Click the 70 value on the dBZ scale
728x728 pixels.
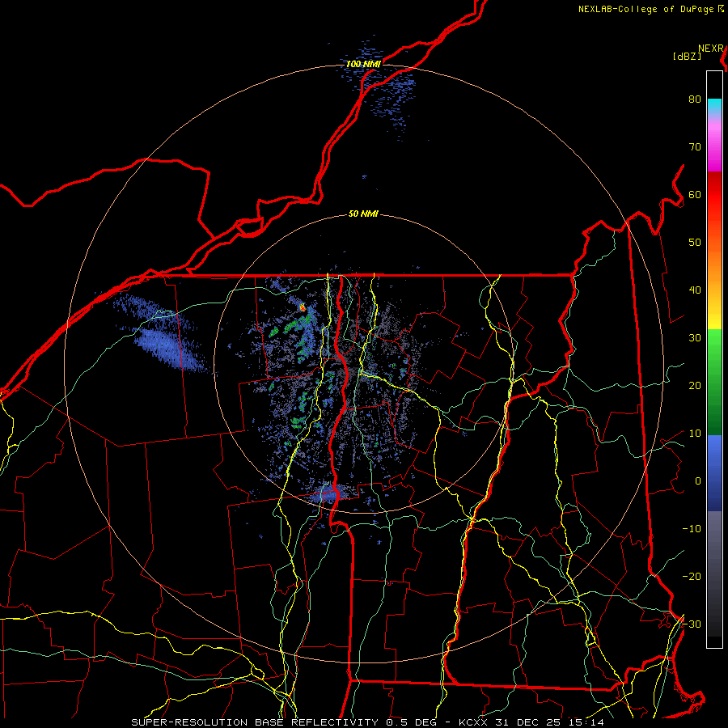[x=695, y=147]
